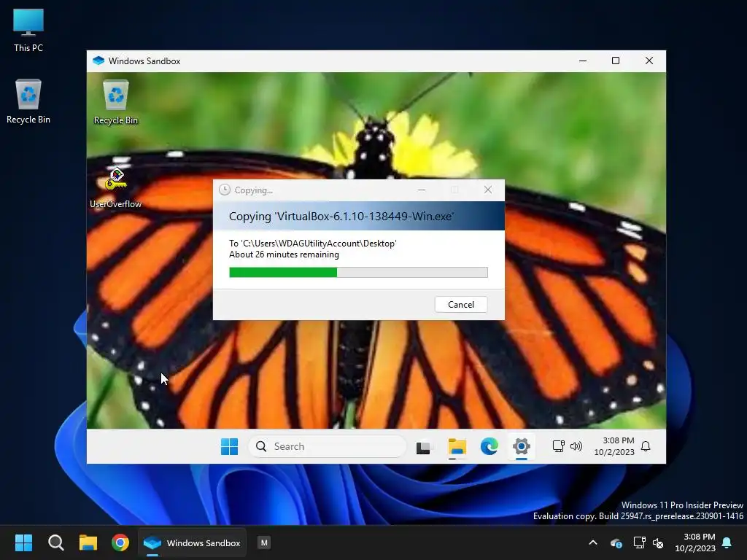This screenshot has height=560, width=747.
Task: Click the Sandbox network tray icon
Action: (x=558, y=446)
